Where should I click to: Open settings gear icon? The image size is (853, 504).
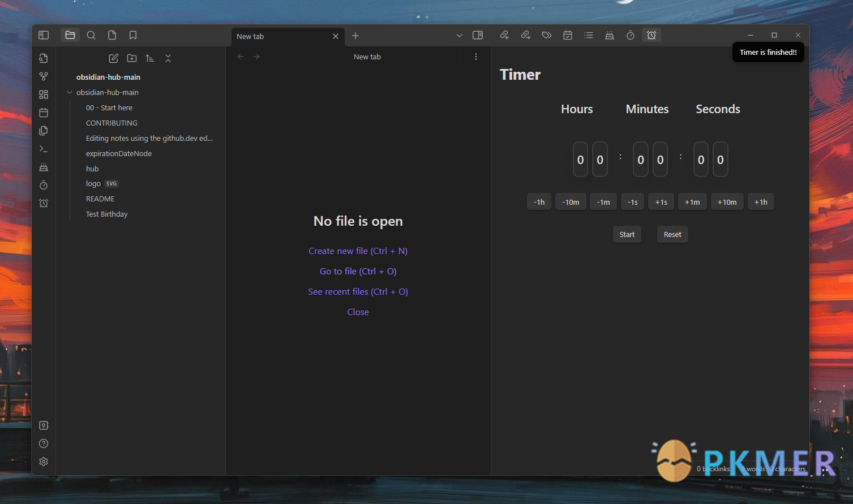point(44,462)
